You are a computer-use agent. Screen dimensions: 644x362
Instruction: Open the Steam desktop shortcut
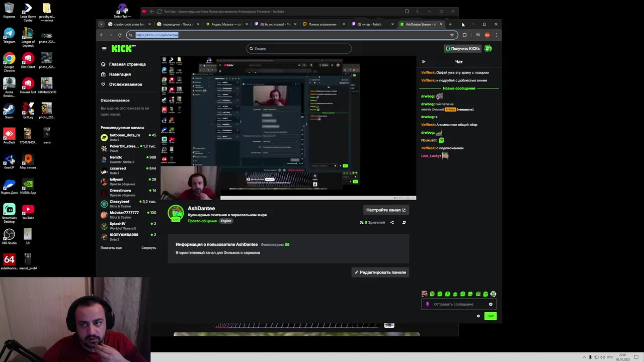9,111
